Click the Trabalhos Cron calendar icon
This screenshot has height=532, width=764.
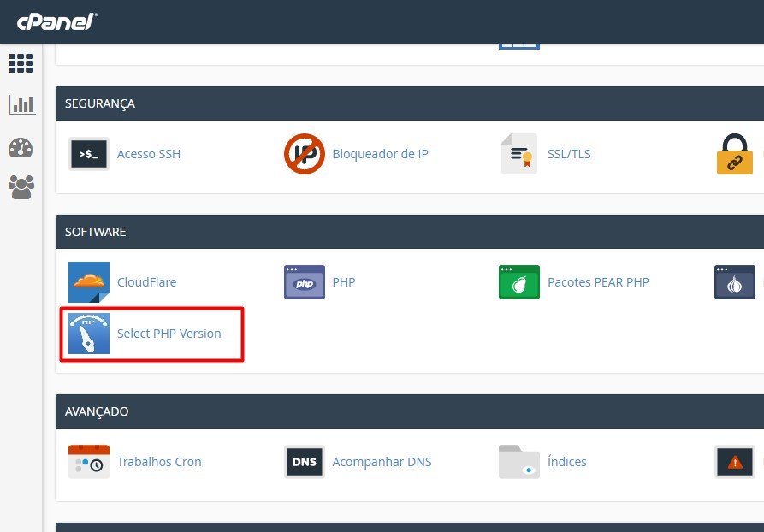pyautogui.click(x=89, y=462)
